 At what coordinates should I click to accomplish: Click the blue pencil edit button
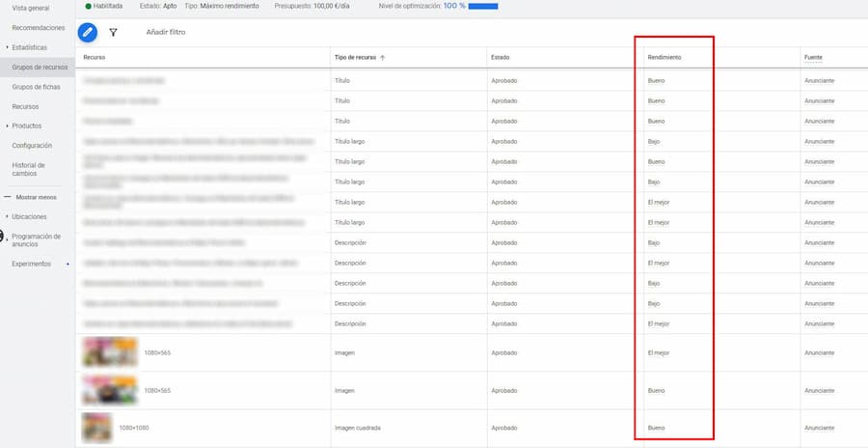pyautogui.click(x=88, y=32)
